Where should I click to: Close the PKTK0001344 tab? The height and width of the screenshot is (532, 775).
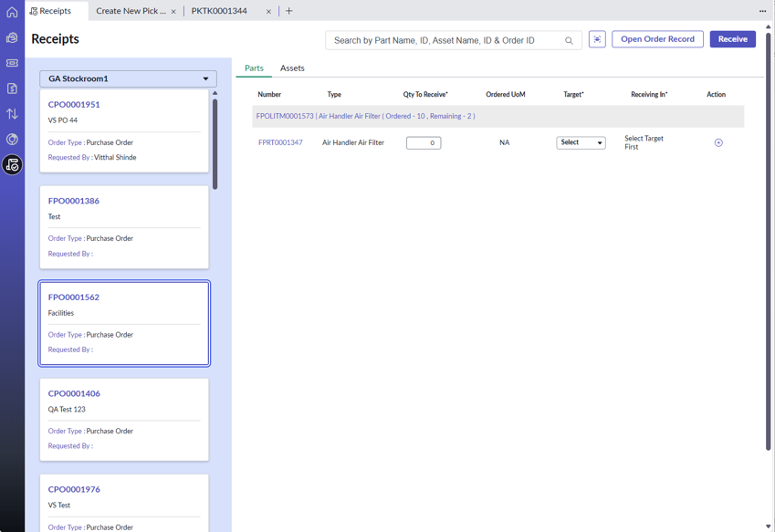click(x=268, y=12)
